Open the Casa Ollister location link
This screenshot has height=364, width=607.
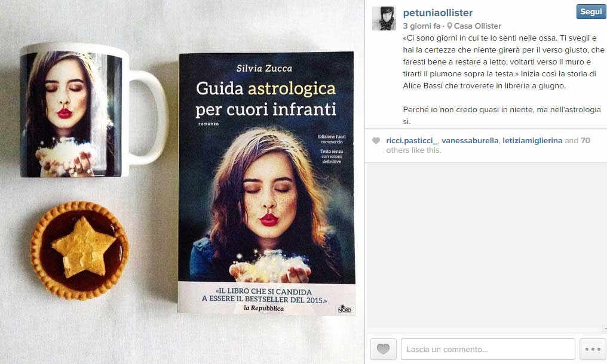click(x=477, y=26)
